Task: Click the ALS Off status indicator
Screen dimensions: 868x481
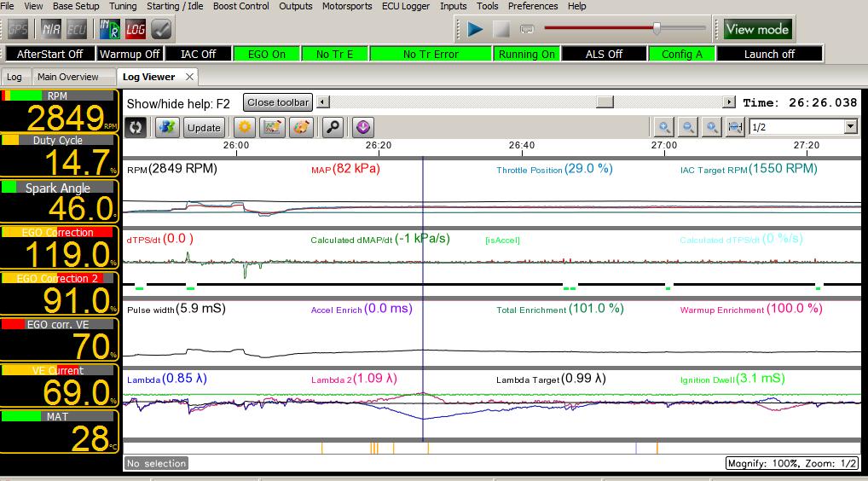Action: [x=604, y=54]
